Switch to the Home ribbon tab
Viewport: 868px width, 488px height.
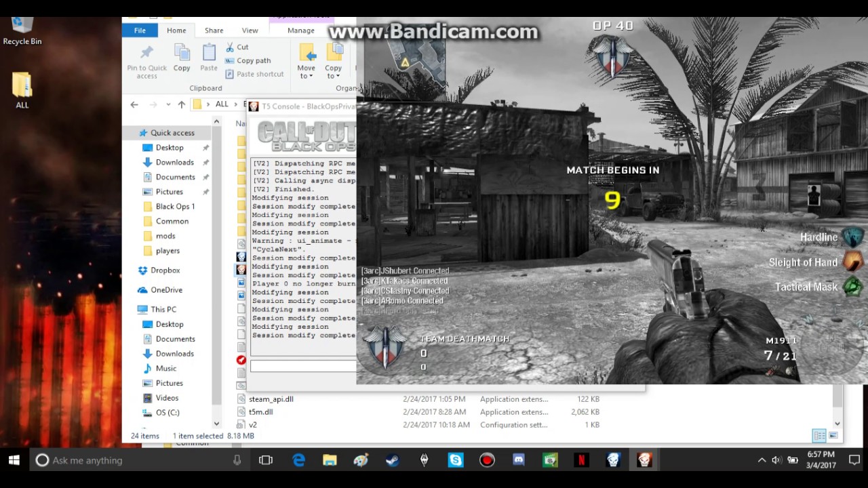[x=176, y=30]
